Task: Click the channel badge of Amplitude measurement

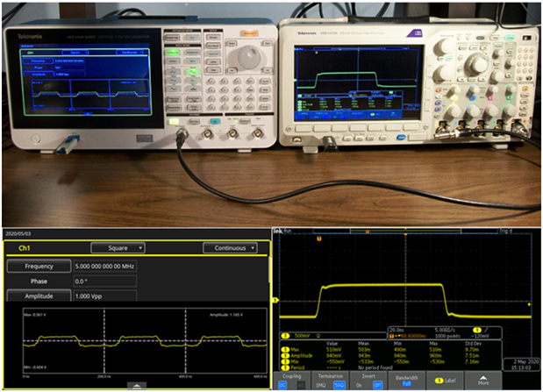Action: click(x=285, y=356)
